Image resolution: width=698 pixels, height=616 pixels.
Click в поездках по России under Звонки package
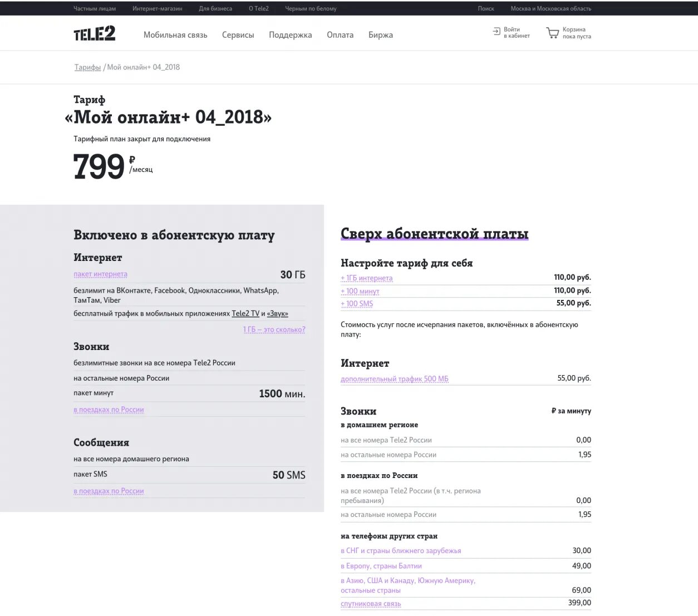[x=109, y=410]
